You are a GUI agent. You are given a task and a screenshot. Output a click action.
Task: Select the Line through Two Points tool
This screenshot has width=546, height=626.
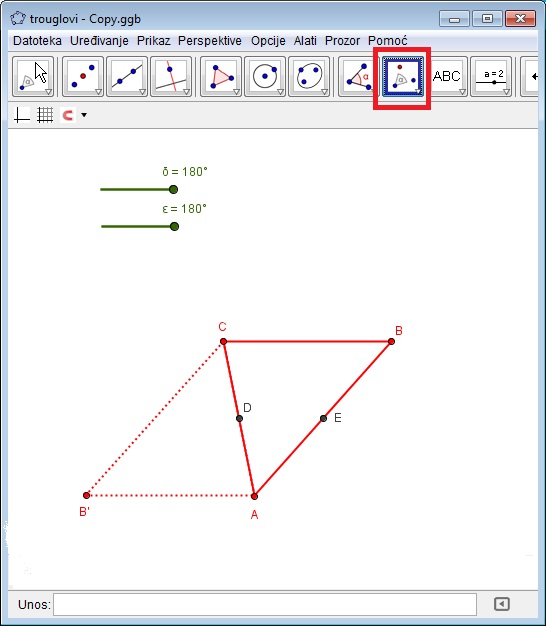127,77
